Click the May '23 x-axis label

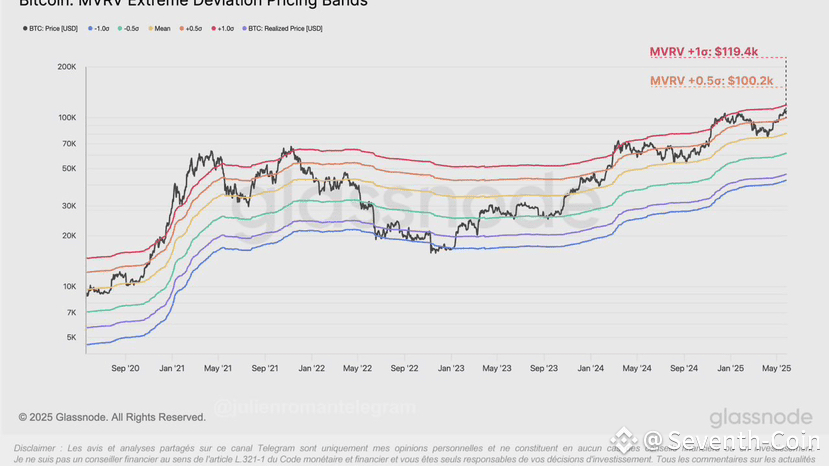(497, 368)
